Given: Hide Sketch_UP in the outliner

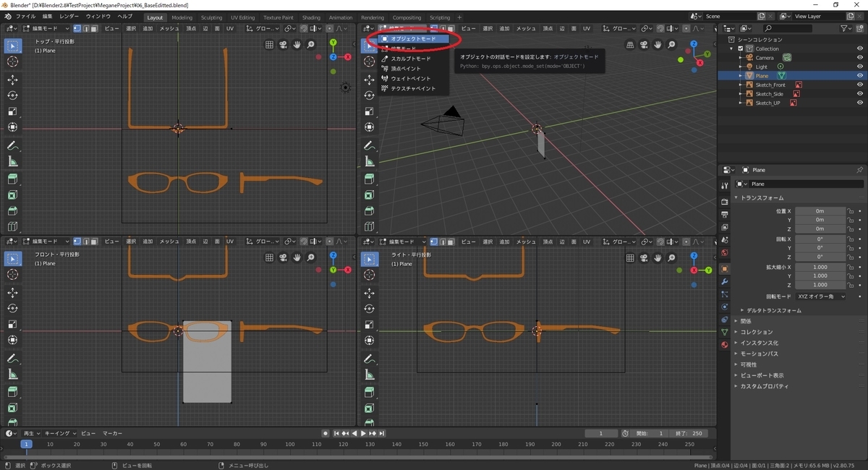Looking at the screenshot, I should point(860,103).
